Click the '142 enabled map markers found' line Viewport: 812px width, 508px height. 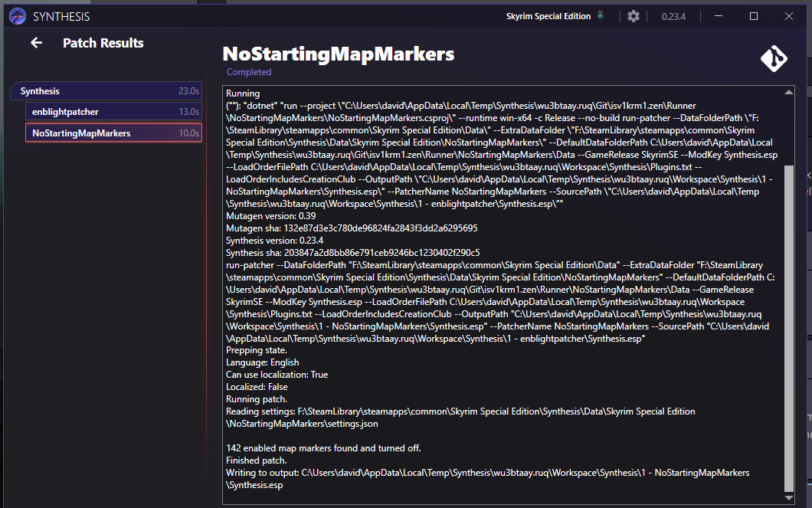tap(323, 448)
